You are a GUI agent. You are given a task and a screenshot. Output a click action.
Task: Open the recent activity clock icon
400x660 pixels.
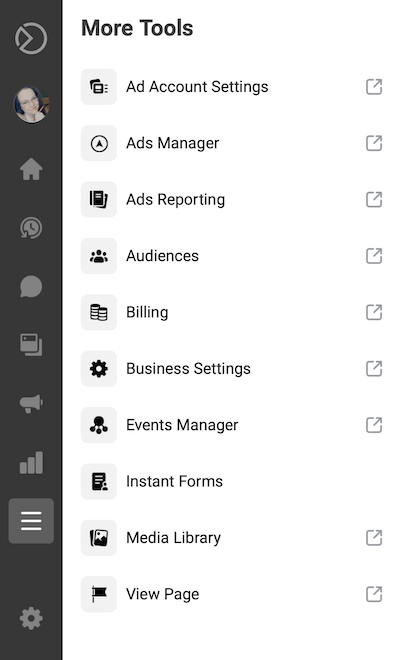pyautogui.click(x=31, y=228)
